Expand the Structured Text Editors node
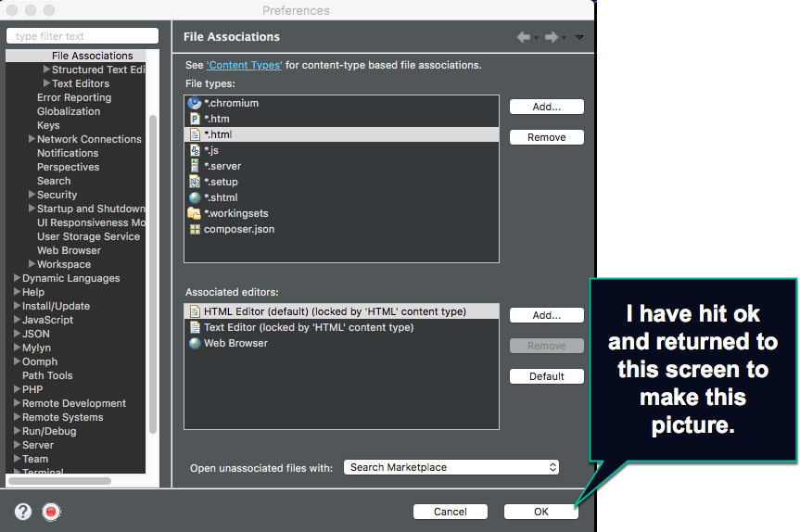The image size is (800, 532). pos(46,69)
